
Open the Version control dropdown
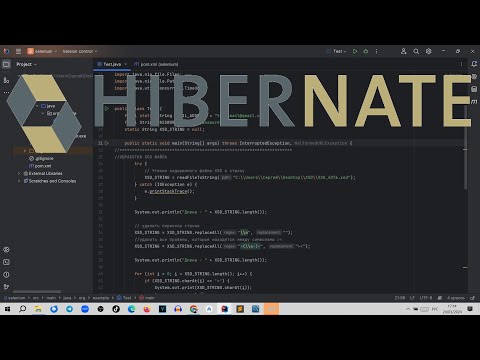point(80,51)
